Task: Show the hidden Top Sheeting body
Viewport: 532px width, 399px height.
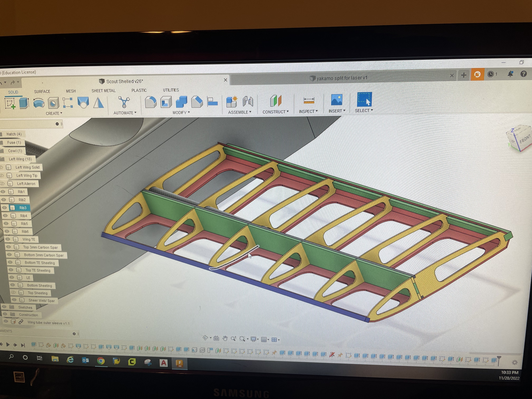Action: (x=13, y=293)
